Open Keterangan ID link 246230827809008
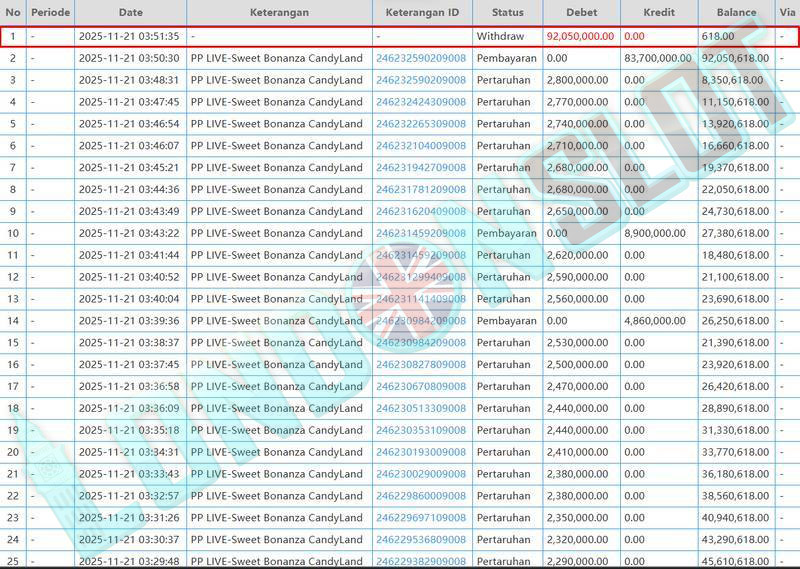 click(x=421, y=365)
